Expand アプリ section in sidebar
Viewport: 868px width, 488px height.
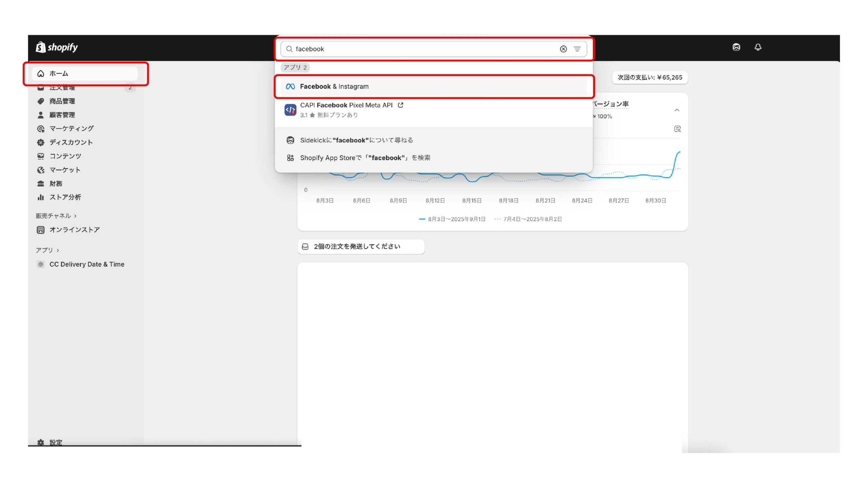[47, 250]
